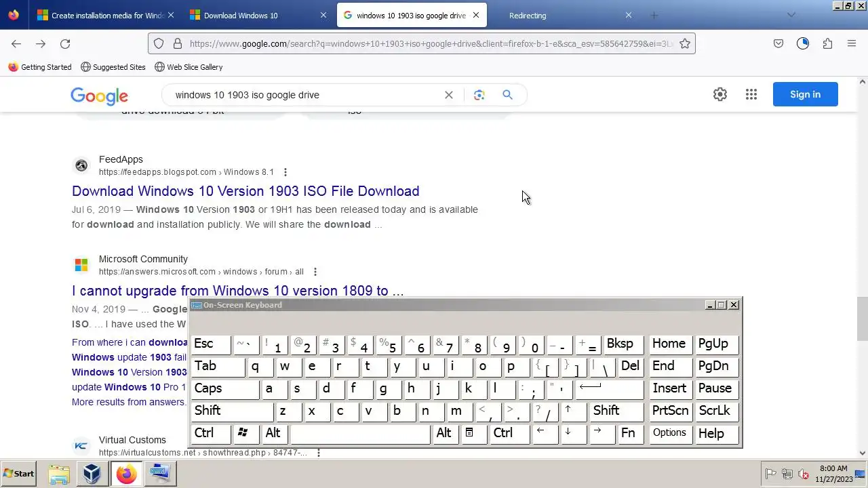Screen dimensions: 868x488
Task: Toggle the left Ctrl key on keyboard
Action: [x=211, y=433]
